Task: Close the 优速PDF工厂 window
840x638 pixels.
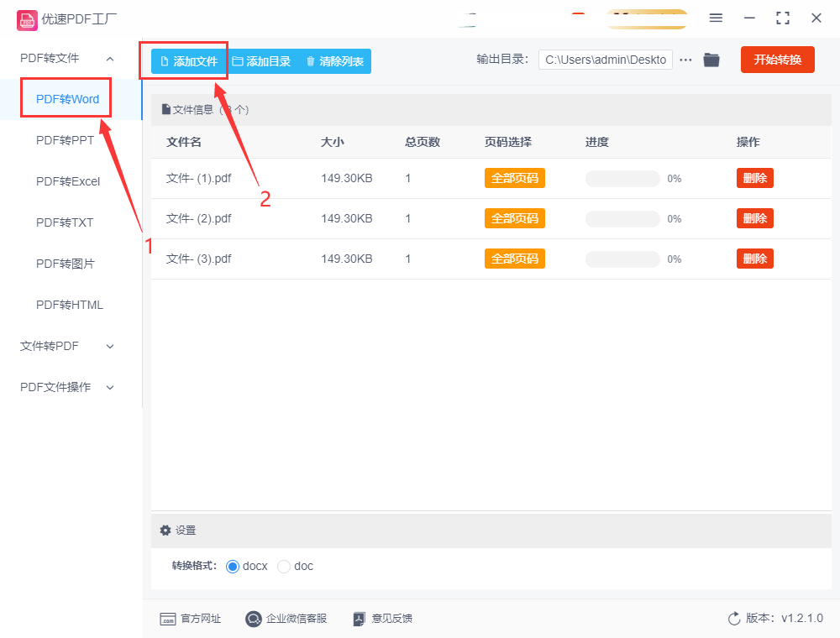Action: pyautogui.click(x=816, y=18)
